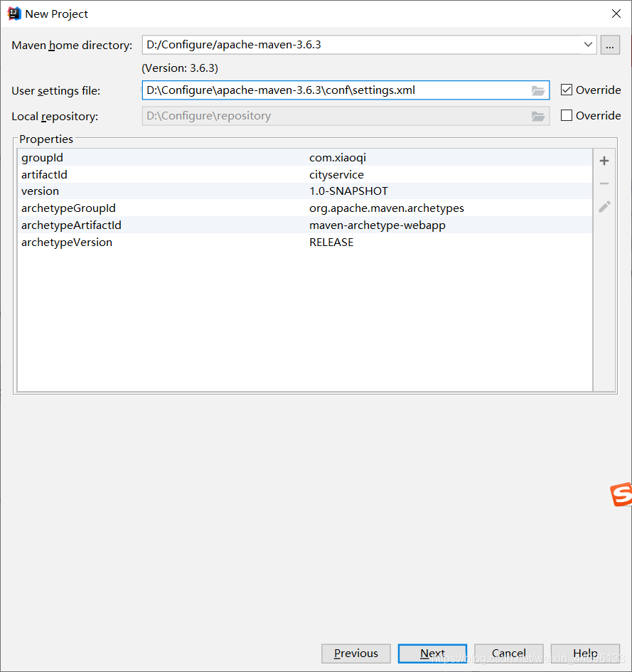
Task: Select the archetypeVersion property row
Action: 305,242
